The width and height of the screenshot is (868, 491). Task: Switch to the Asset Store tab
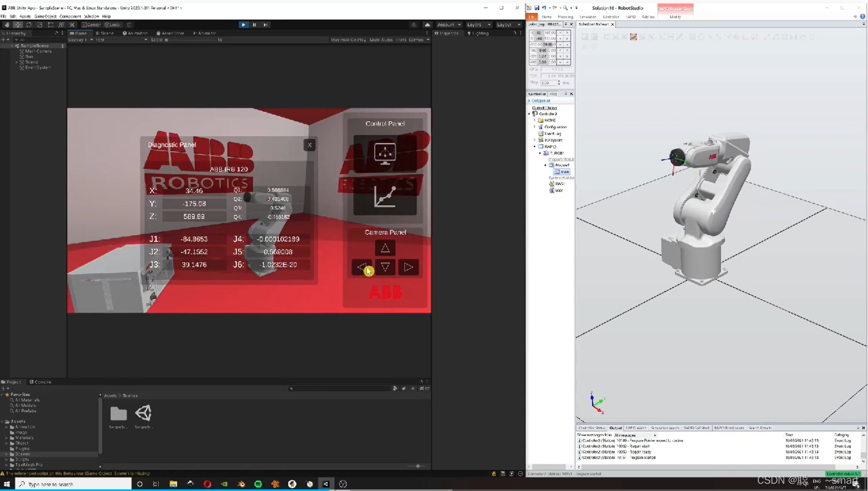(170, 33)
